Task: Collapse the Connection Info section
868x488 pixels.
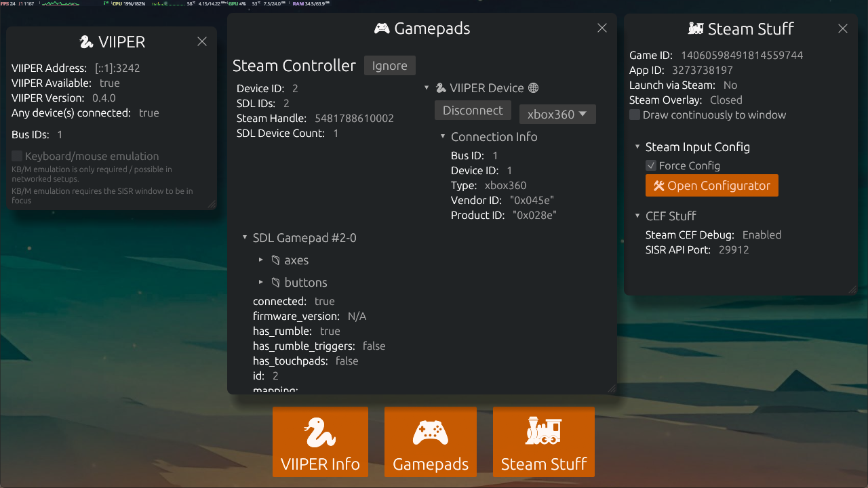Action: tap(442, 136)
